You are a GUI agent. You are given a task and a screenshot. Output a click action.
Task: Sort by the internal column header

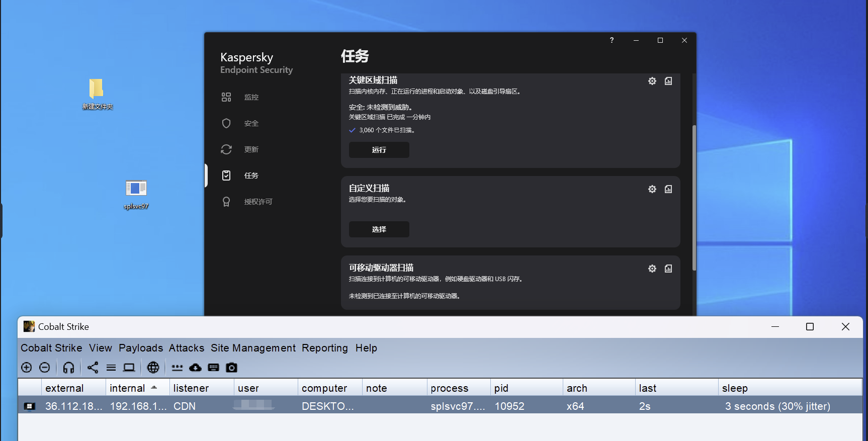tap(138, 388)
